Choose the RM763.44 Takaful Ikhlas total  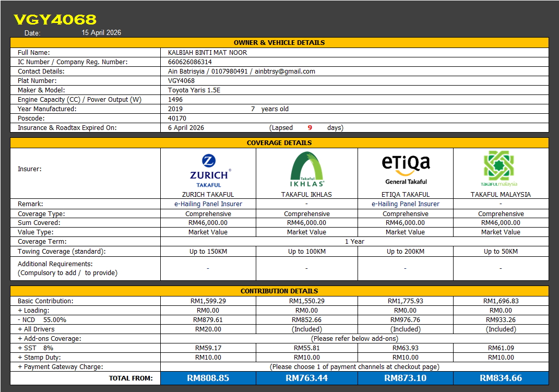coord(307,378)
